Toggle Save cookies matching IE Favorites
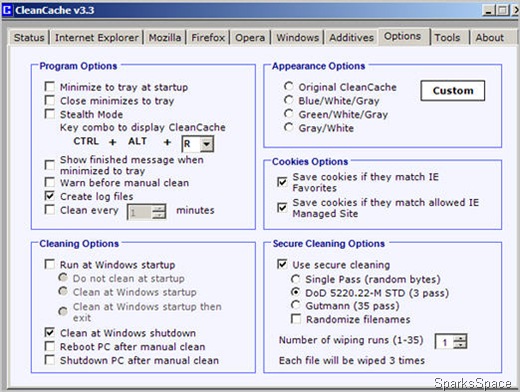Viewport: 520px width, 392px height. 282,182
